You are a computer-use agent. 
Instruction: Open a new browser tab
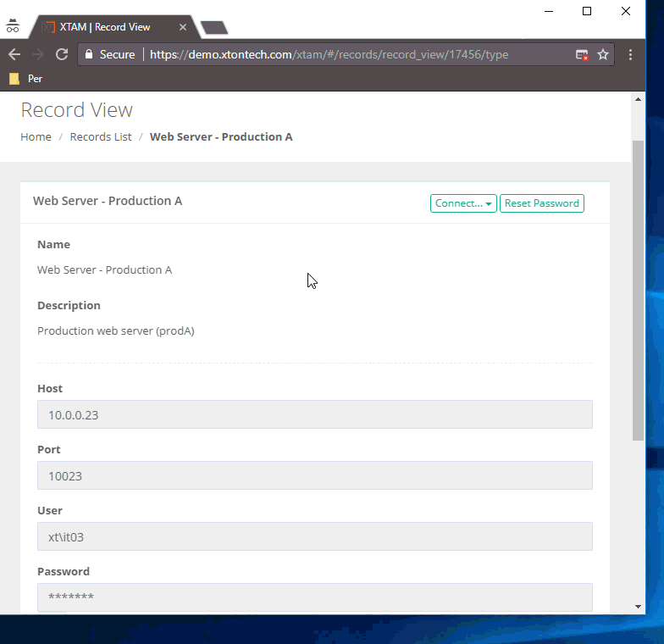(x=214, y=28)
